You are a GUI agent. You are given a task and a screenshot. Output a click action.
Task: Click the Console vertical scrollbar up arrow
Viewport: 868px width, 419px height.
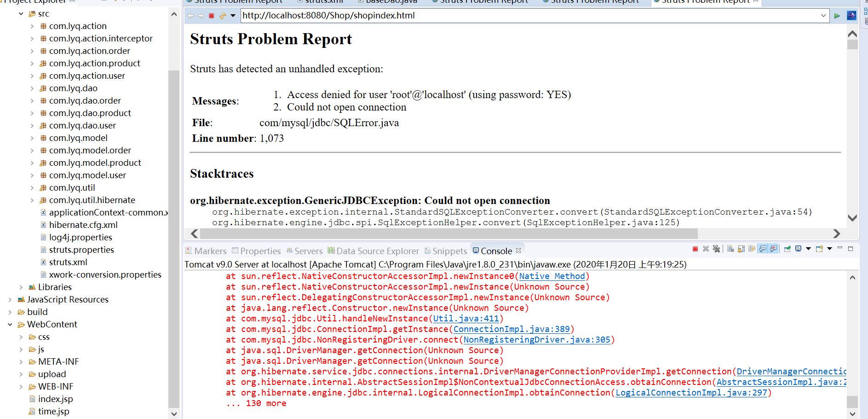(x=852, y=277)
